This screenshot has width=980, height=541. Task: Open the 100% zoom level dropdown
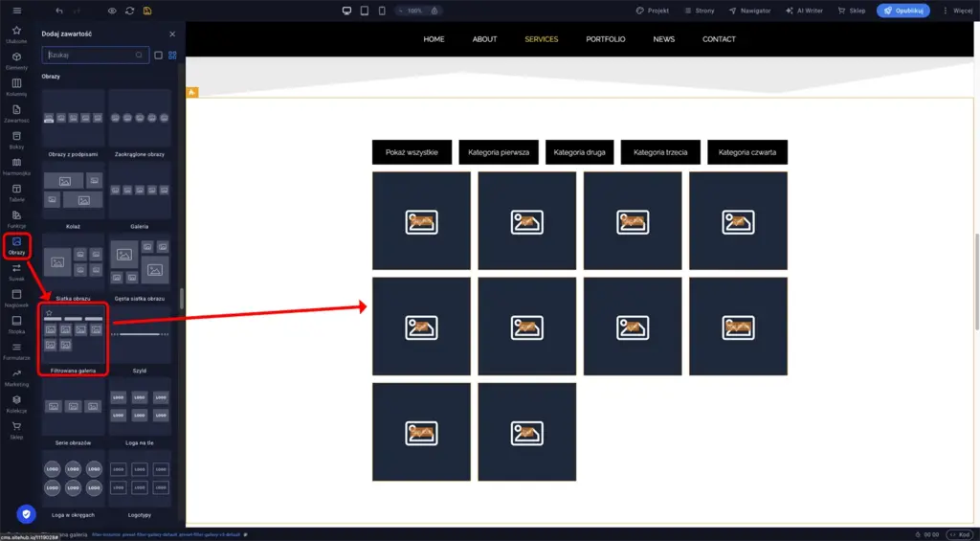tap(414, 11)
